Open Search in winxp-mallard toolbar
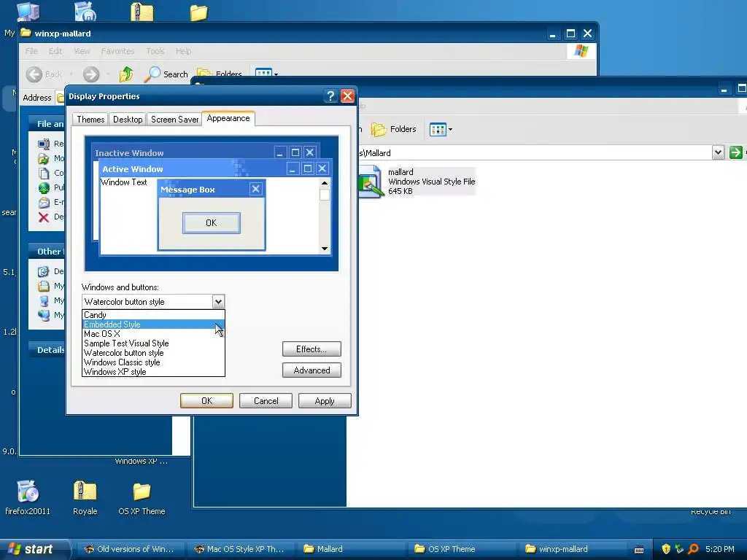The image size is (747, 560). (x=166, y=74)
